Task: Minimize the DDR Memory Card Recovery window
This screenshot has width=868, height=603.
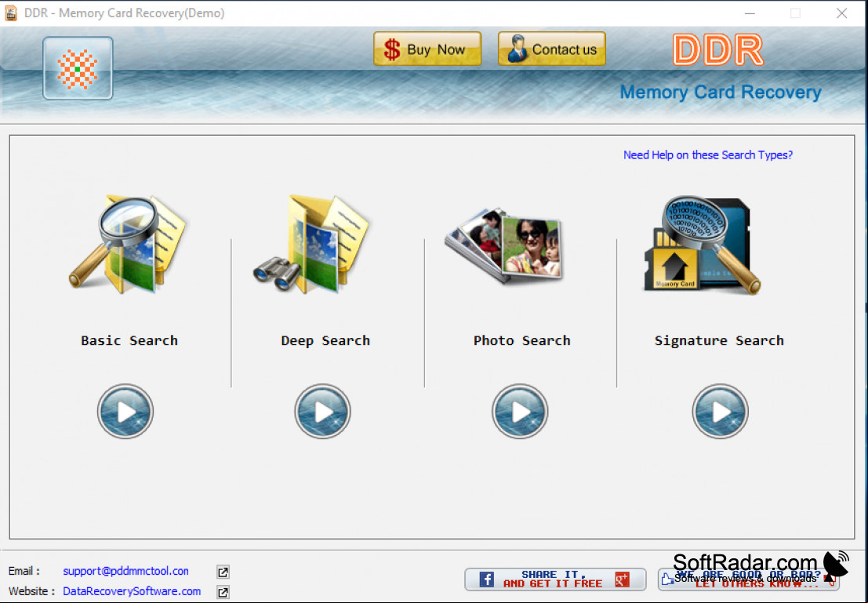Action: [750, 13]
